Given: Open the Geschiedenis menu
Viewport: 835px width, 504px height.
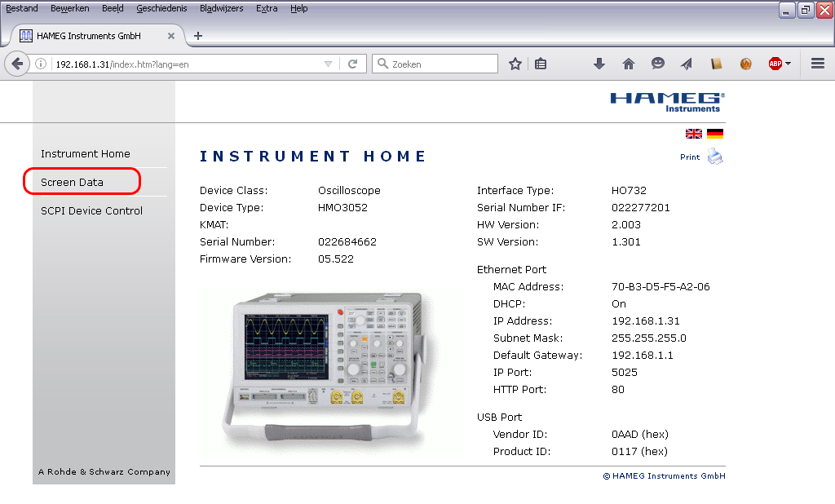Looking at the screenshot, I should tap(161, 8).
